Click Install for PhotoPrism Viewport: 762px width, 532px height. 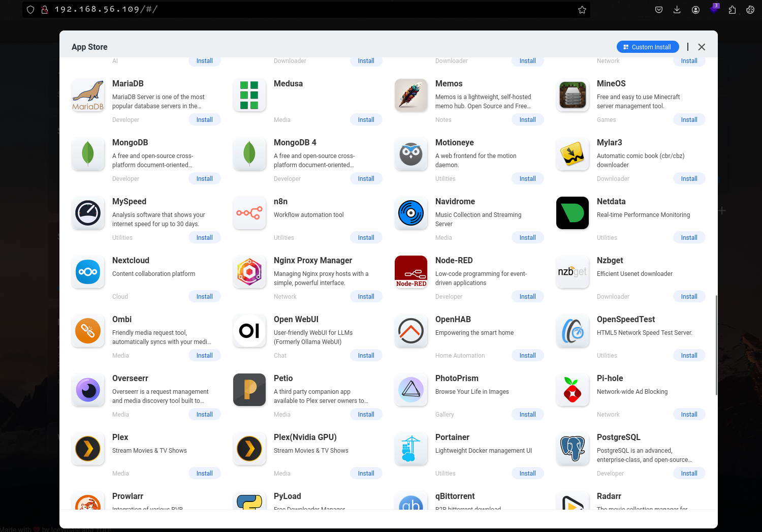(528, 414)
